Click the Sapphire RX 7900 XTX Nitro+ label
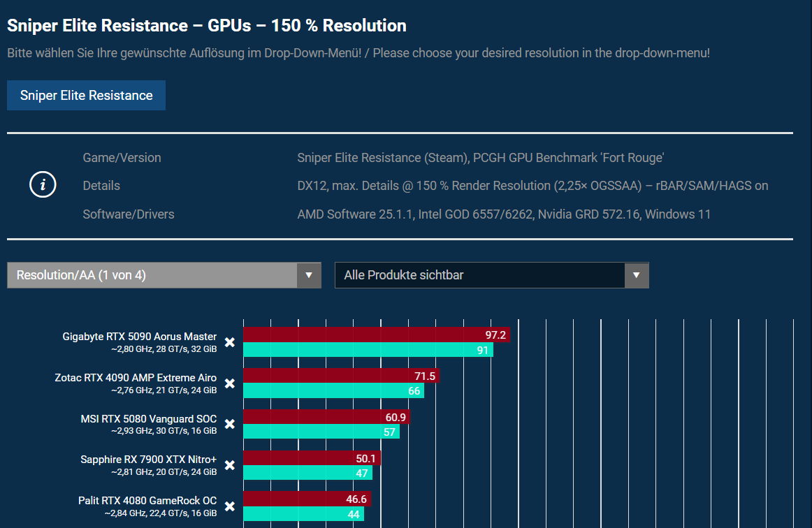The height and width of the screenshot is (528, 812). [149, 460]
